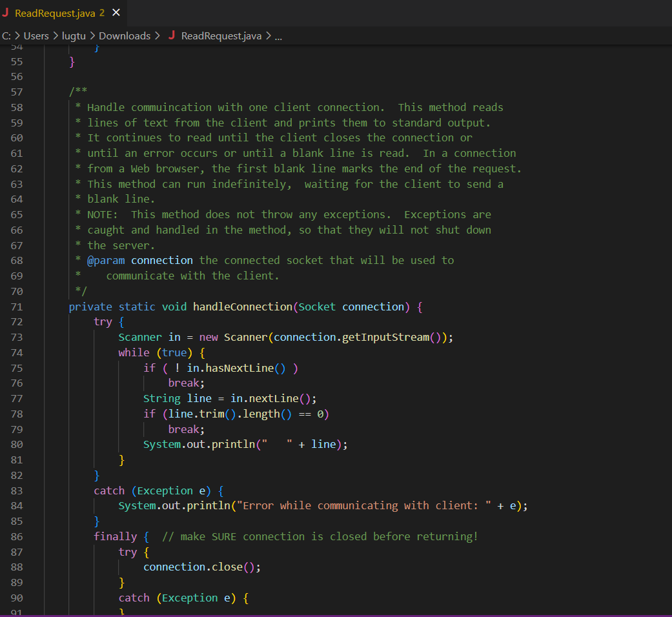Click line number 71 in the gutter

(17, 307)
